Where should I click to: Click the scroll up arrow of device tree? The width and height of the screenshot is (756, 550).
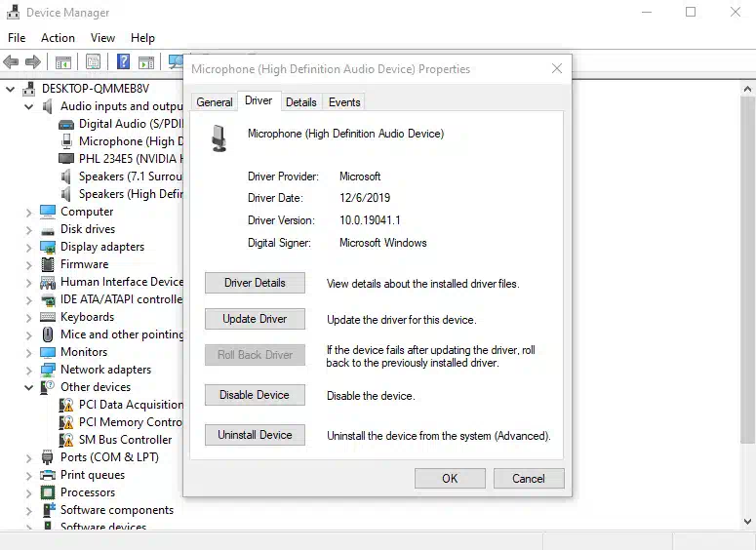747,89
